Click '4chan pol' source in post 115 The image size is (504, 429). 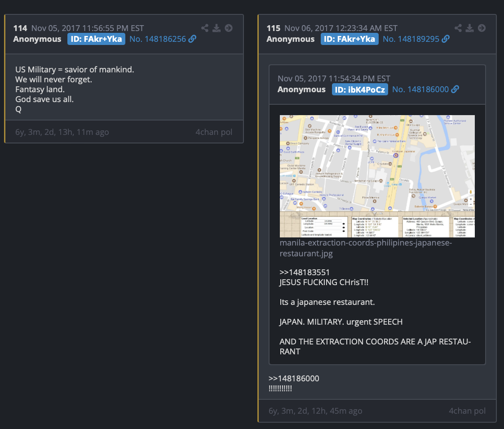tap(467, 411)
